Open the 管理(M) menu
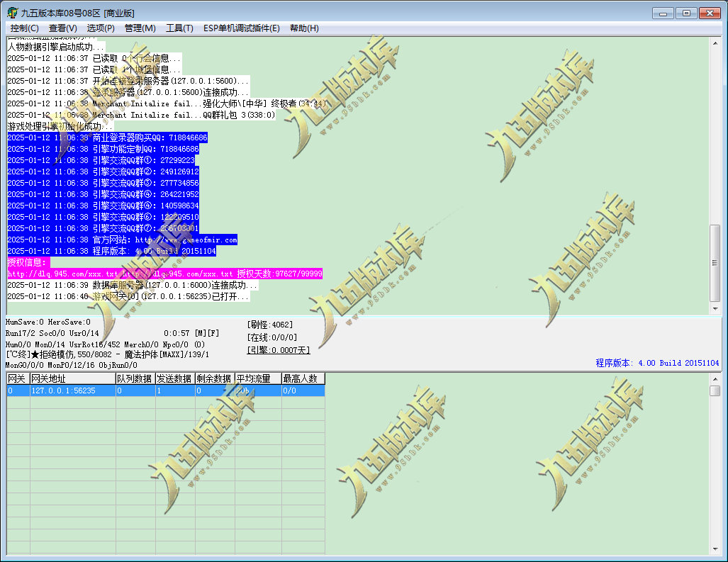 [x=140, y=28]
